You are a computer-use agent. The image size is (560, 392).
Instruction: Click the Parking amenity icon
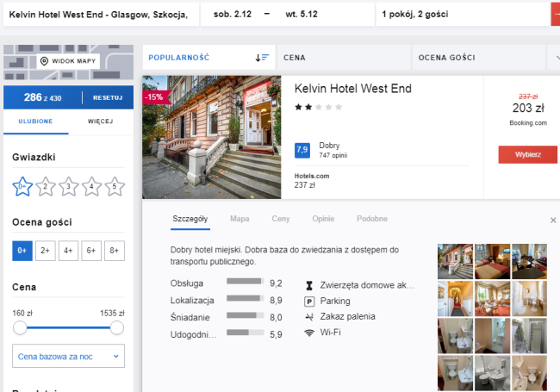(x=309, y=301)
